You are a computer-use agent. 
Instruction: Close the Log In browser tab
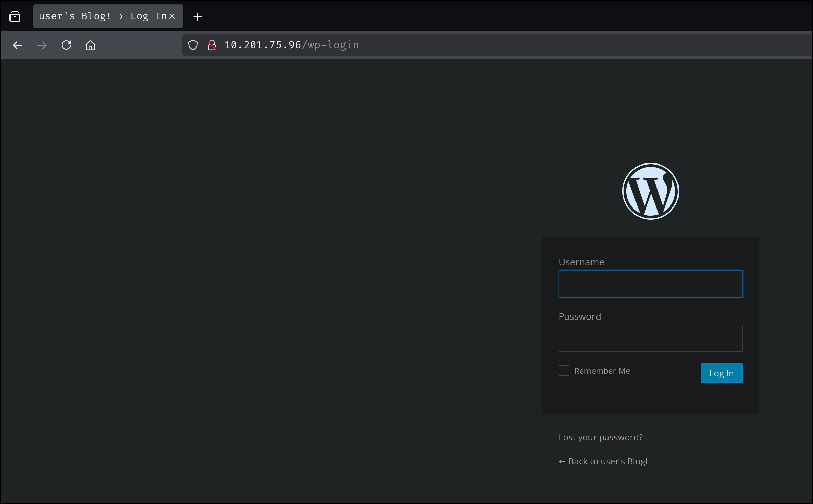coord(172,16)
